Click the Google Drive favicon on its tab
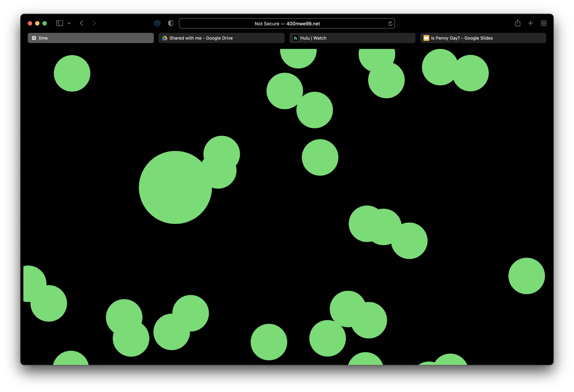The width and height of the screenshot is (574, 392). point(165,38)
